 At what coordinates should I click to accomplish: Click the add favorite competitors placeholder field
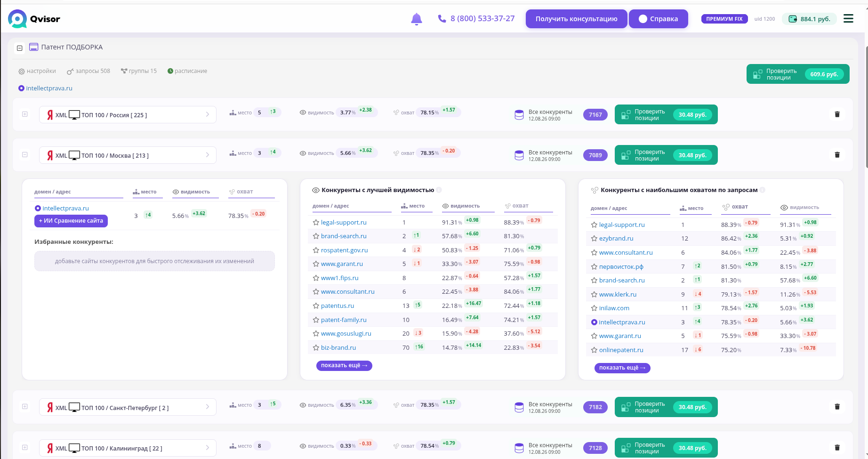pyautogui.click(x=154, y=261)
